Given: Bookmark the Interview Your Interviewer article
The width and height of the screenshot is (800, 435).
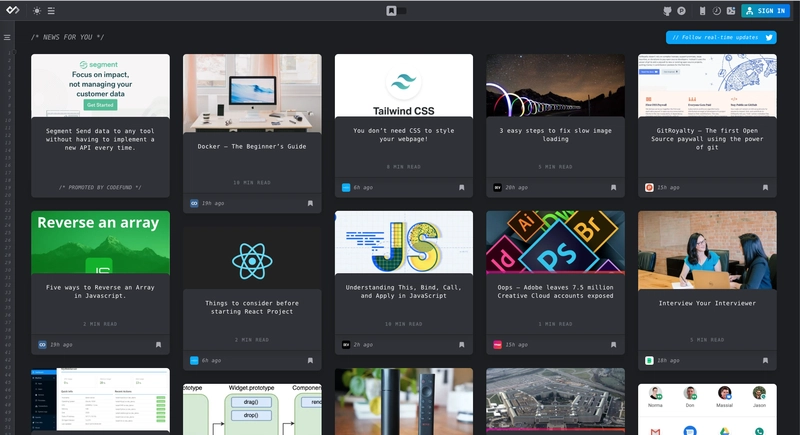Looking at the screenshot, I should coord(765,360).
